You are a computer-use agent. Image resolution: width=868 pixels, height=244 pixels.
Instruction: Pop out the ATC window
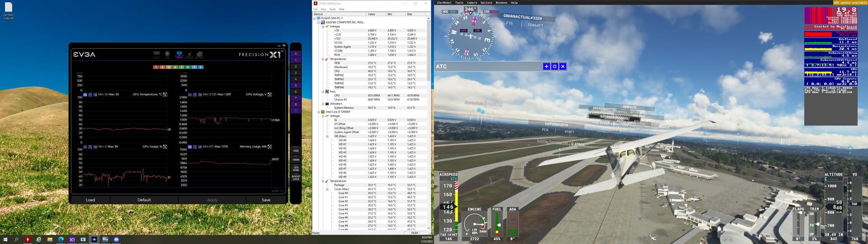[555, 66]
